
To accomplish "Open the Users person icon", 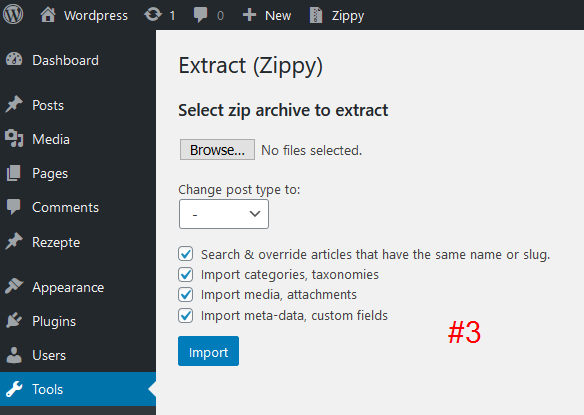I will pyautogui.click(x=14, y=355).
